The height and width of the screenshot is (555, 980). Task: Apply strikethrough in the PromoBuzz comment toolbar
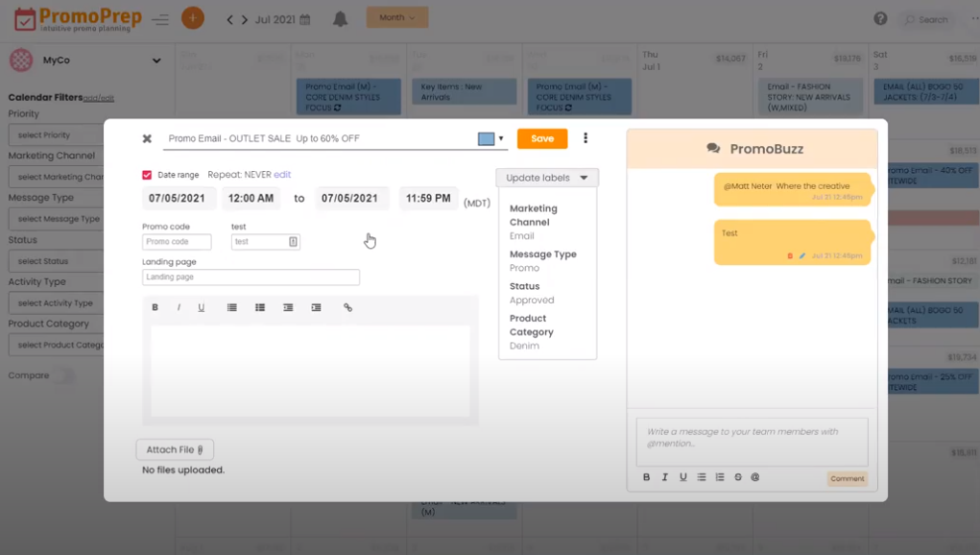tap(737, 477)
